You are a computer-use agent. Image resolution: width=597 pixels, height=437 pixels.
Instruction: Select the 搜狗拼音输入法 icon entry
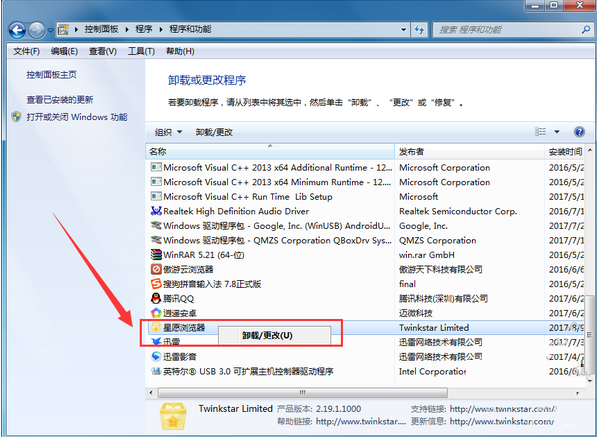156,284
